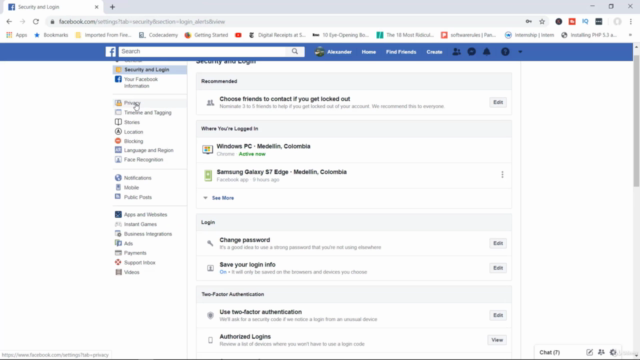This screenshot has width=640, height=360.
Task: Open Find Friends in header
Action: point(401,52)
